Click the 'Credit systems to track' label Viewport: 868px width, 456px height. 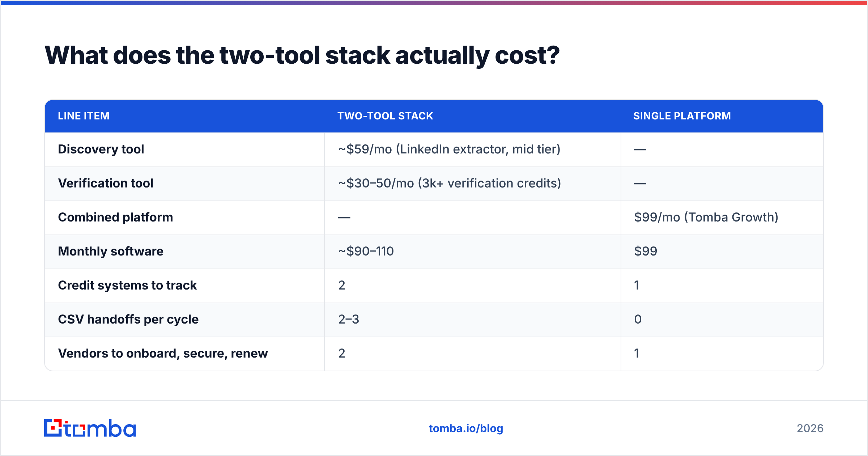[x=127, y=286]
